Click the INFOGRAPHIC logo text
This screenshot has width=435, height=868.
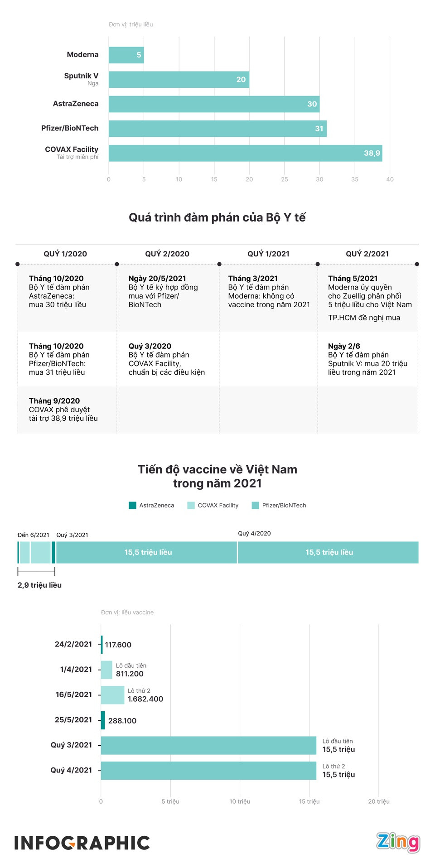tap(82, 843)
